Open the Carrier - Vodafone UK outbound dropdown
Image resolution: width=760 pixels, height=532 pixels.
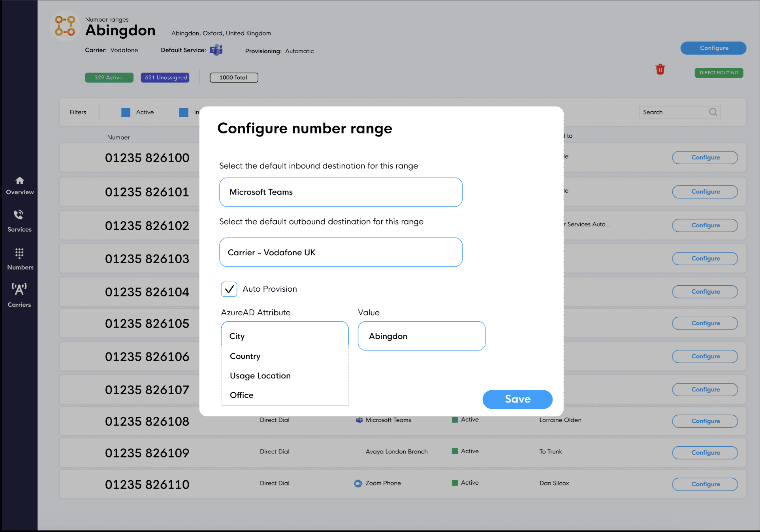pyautogui.click(x=340, y=252)
